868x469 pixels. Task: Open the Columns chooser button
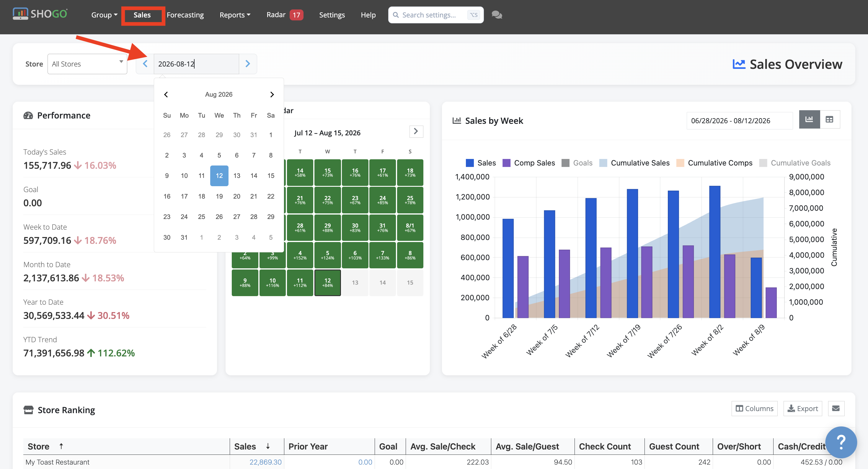point(754,408)
